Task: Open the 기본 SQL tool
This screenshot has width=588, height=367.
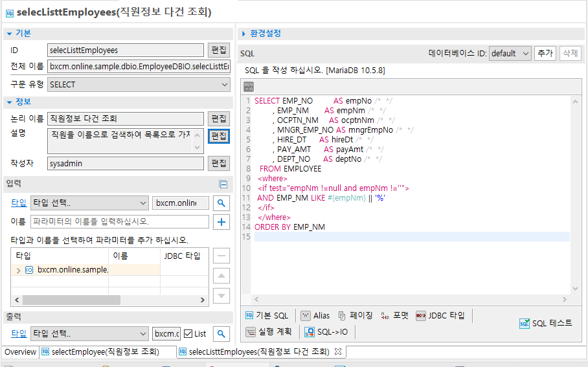Action: 267,315
